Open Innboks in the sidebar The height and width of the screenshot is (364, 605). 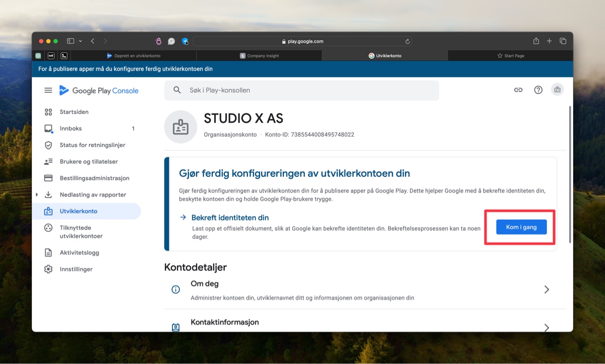(x=71, y=129)
